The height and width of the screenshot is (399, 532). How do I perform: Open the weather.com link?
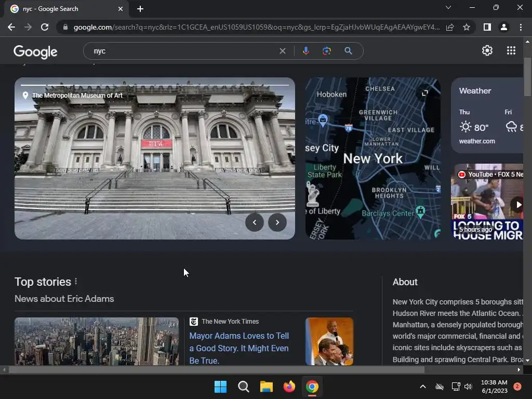pyautogui.click(x=477, y=141)
